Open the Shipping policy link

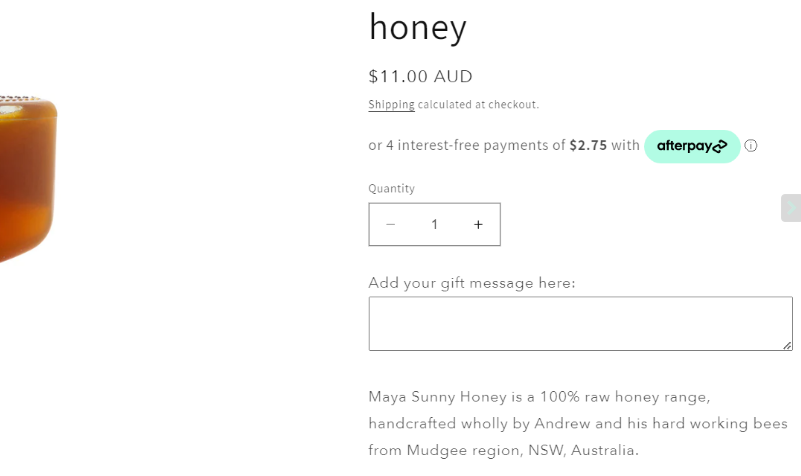[x=391, y=105]
